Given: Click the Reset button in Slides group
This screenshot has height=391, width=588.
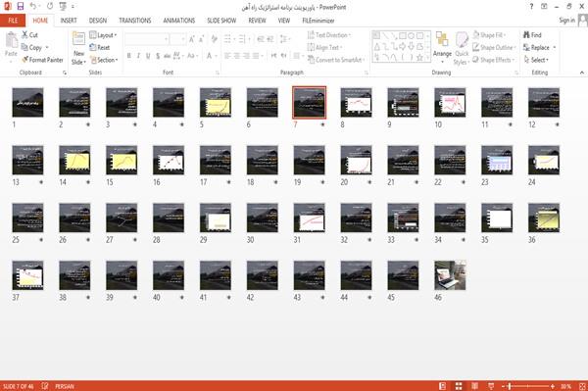Looking at the screenshot, I should click(100, 48).
